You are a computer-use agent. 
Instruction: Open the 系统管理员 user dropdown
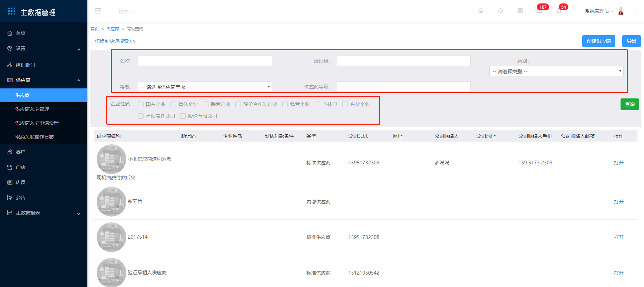[x=599, y=11]
